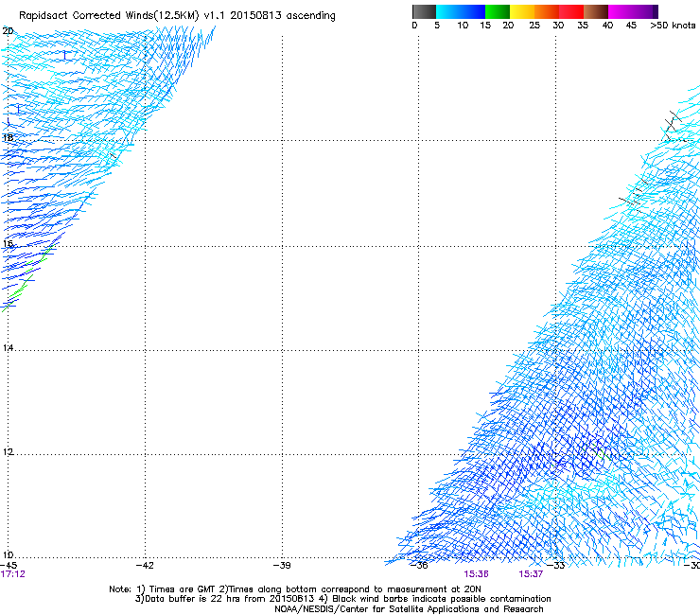Click the longitude label -33
Screen dimensions: 700x615
(556, 566)
